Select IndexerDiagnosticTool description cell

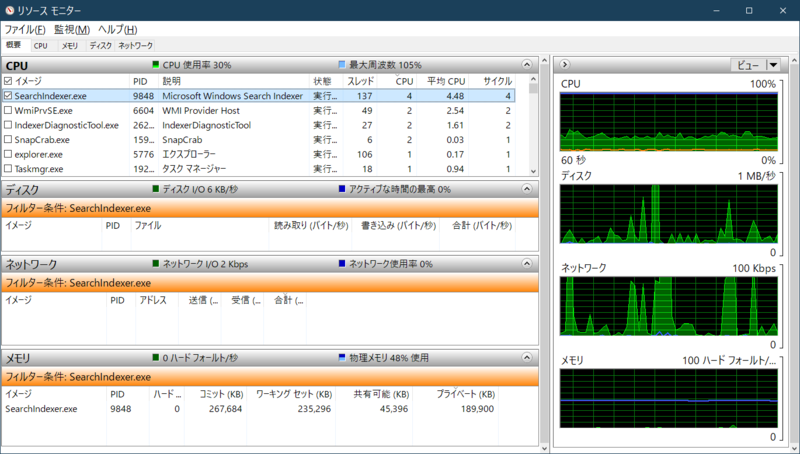[207, 125]
